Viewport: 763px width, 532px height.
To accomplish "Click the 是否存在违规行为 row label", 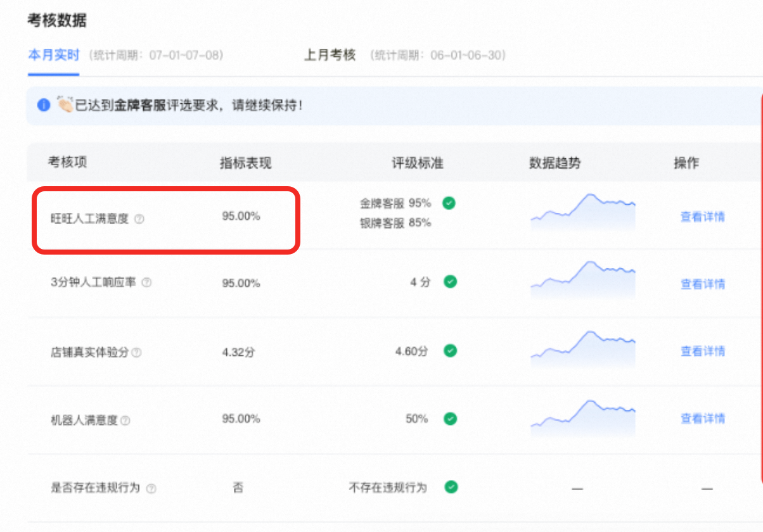I will click(95, 488).
